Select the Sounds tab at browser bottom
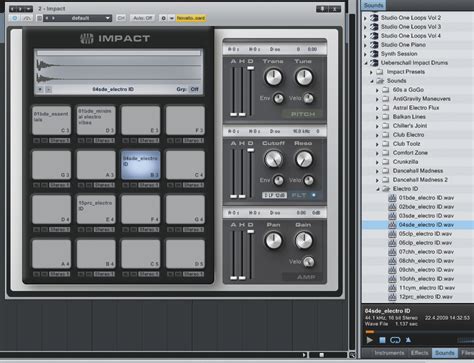Screen dimensions: 474x363 click(445, 353)
